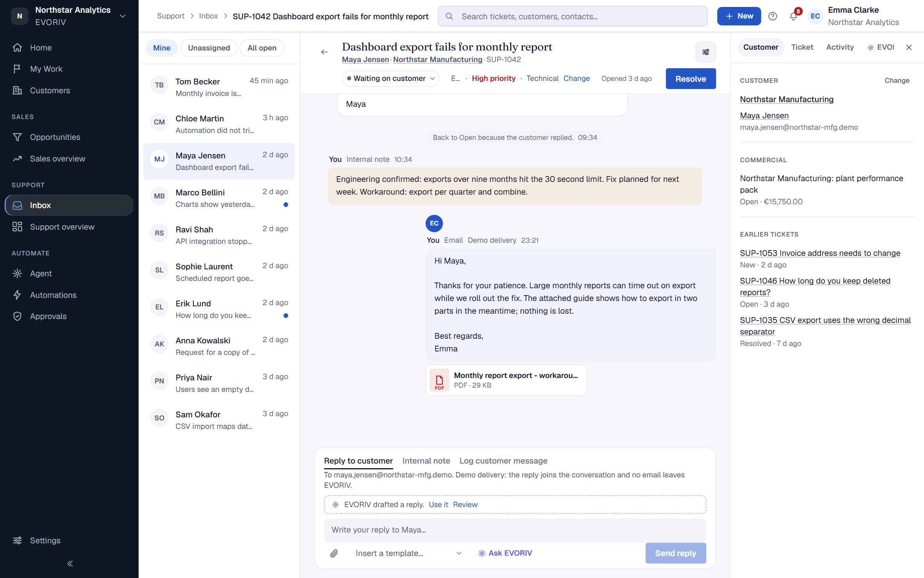The width and height of the screenshot is (924, 578).
Task: Switch to Internal note composer tab
Action: tap(426, 461)
